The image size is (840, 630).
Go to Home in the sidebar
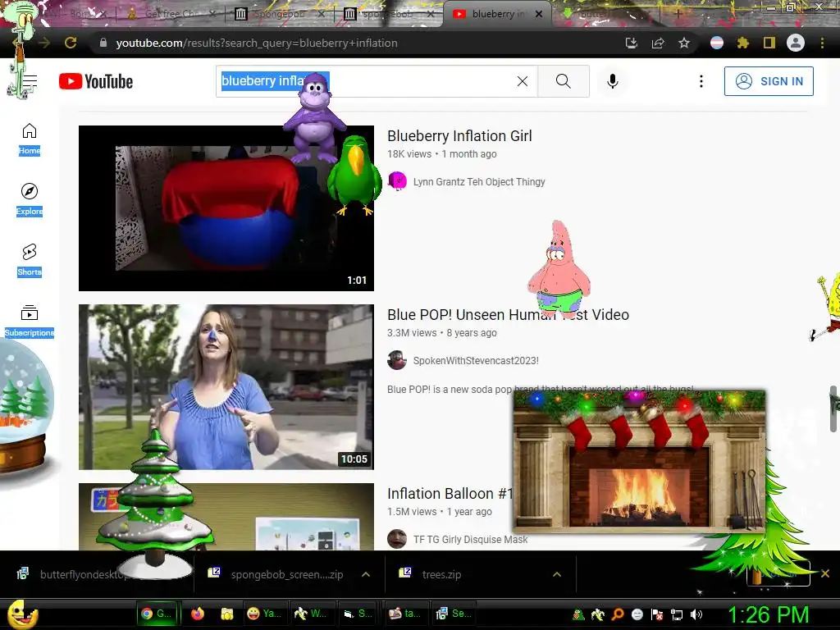pyautogui.click(x=30, y=139)
